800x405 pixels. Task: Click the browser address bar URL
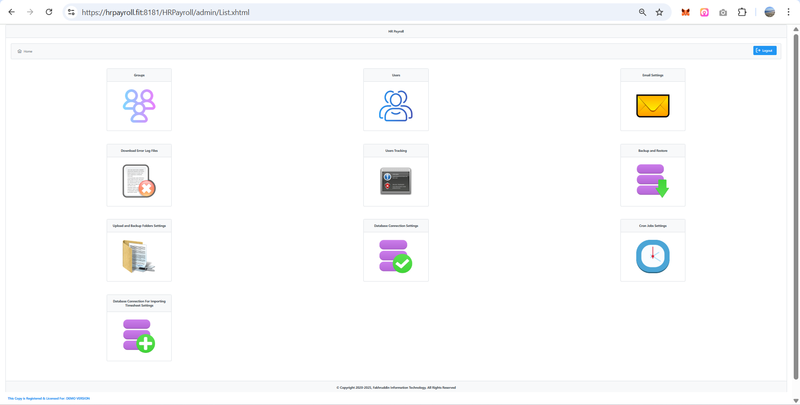pyautogui.click(x=300, y=13)
